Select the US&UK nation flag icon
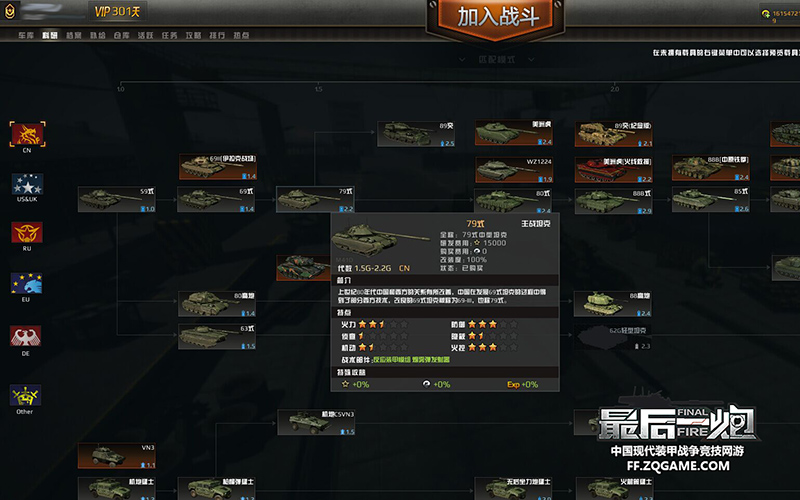800x500 pixels. point(27,184)
